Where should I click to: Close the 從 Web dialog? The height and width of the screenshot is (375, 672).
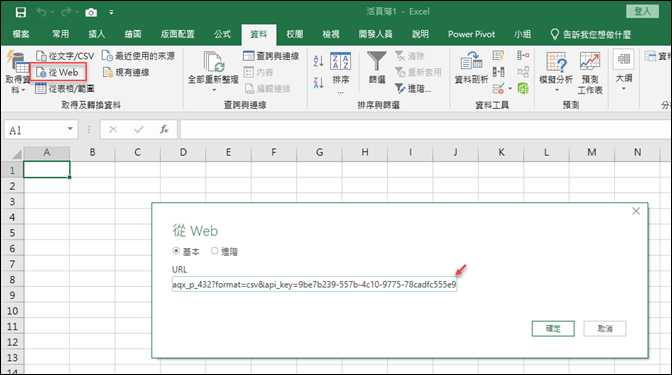(x=636, y=211)
